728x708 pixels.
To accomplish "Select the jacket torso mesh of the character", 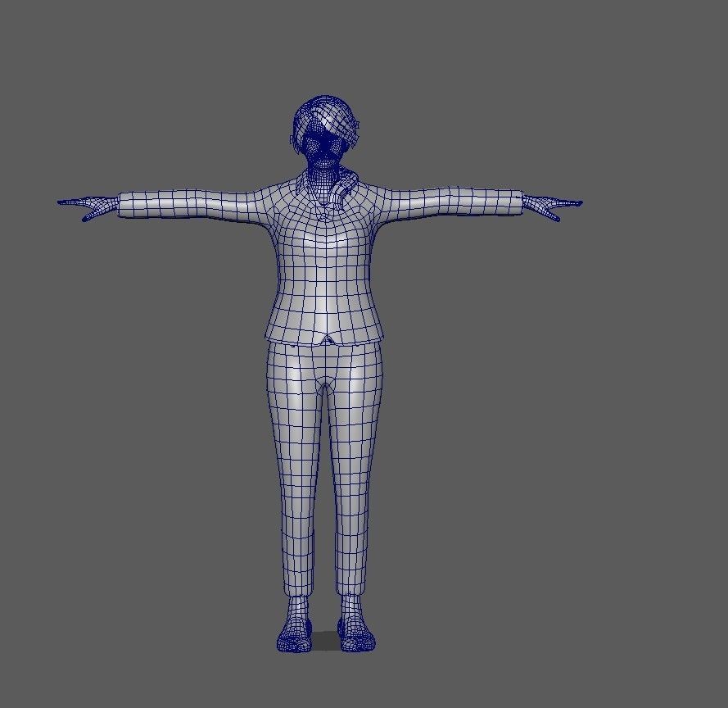I will (x=325, y=274).
